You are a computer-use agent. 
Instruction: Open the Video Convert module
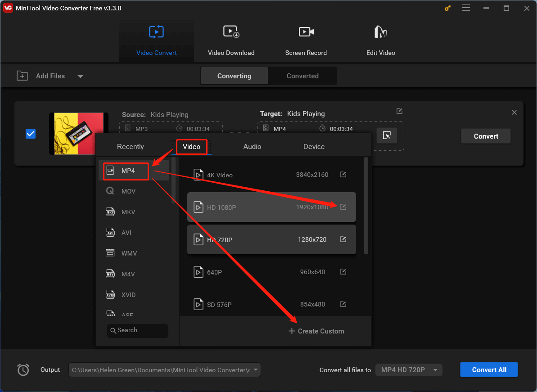(157, 41)
